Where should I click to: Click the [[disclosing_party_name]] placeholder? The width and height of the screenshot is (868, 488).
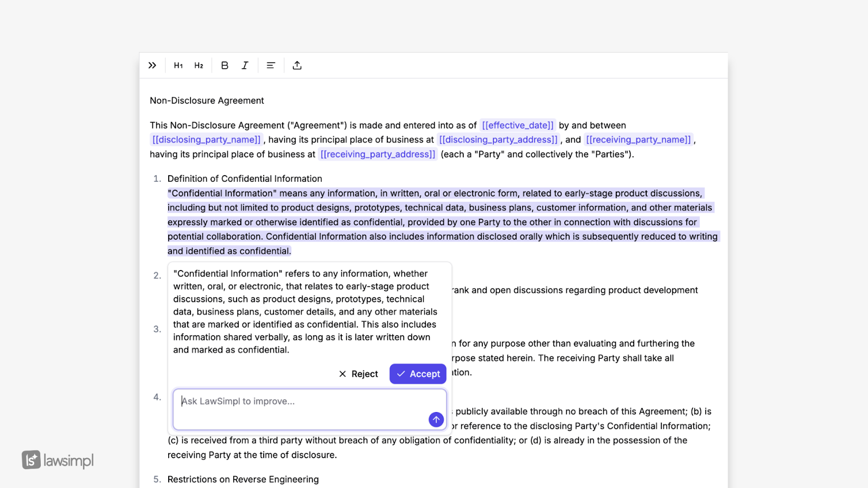[207, 139]
